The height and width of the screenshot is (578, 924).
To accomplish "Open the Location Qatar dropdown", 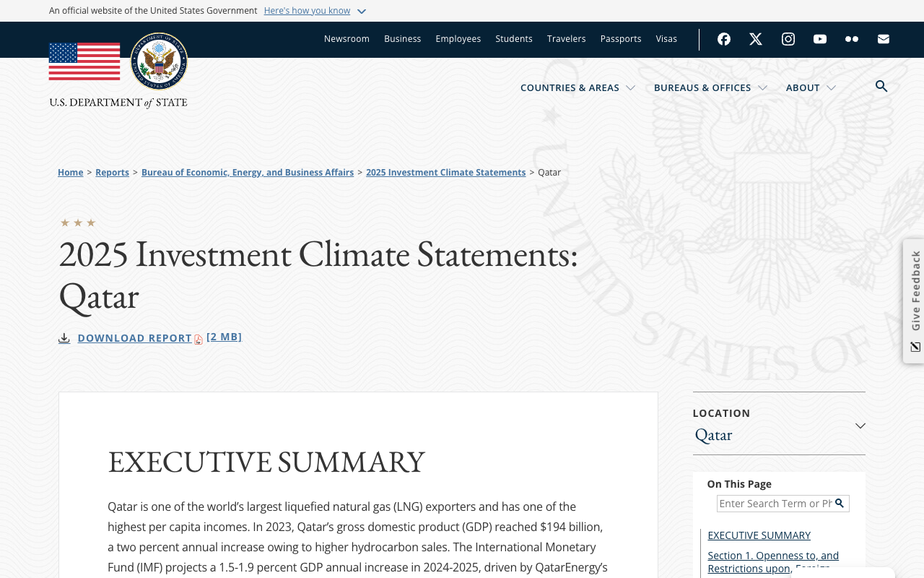I will coord(779,424).
